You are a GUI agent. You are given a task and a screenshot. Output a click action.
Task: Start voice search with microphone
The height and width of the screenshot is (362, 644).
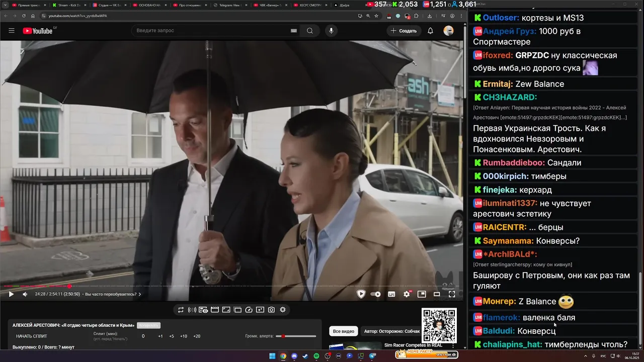[x=331, y=31]
